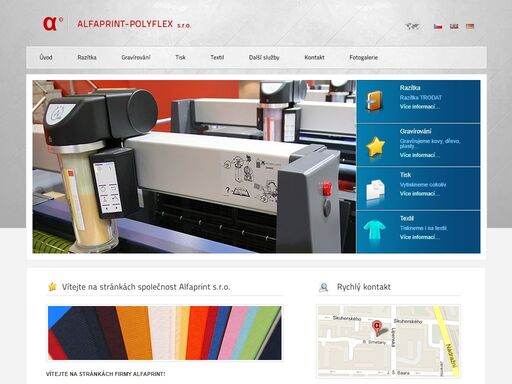Switch language using the UK flag
The width and height of the screenshot is (512, 384).
tap(454, 26)
